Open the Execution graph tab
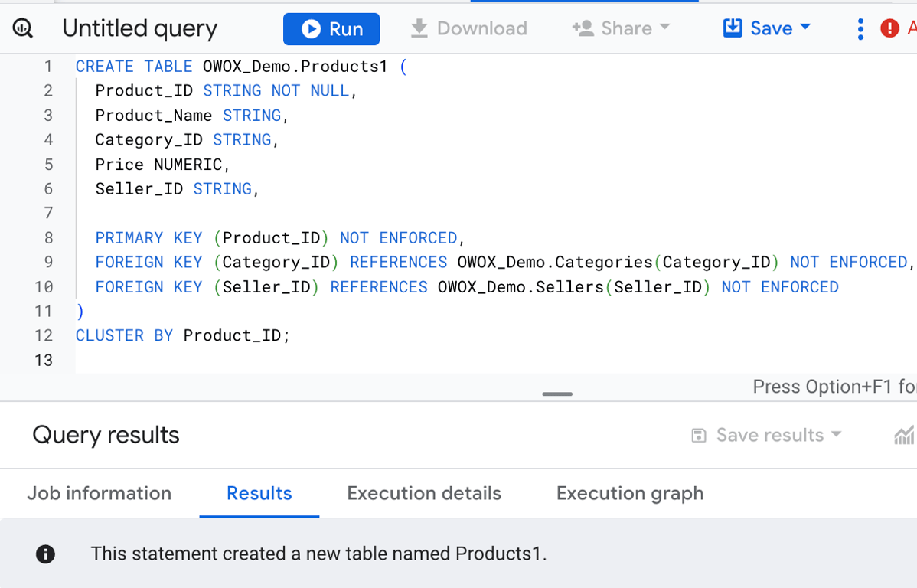The image size is (917, 588). [x=630, y=493]
